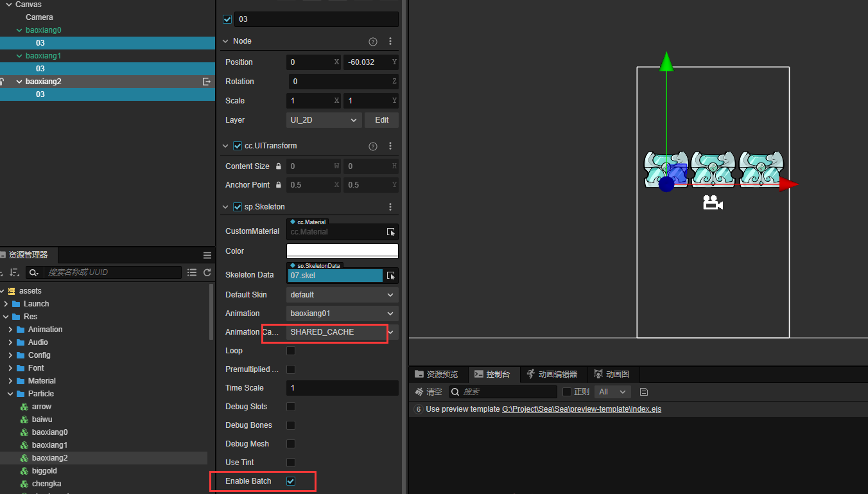Toggle the node active checkbox beside name 03
The height and width of the screenshot is (494, 868).
click(227, 19)
